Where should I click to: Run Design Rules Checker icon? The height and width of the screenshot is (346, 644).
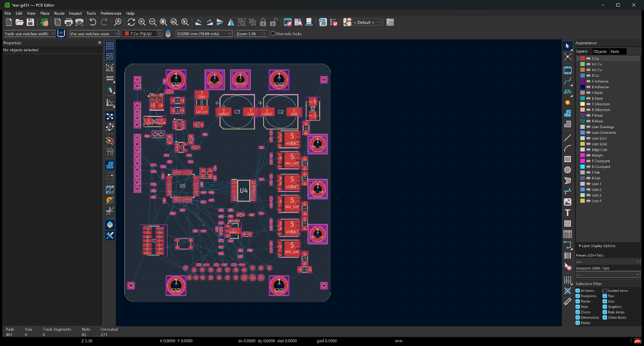pyautogui.click(x=334, y=22)
